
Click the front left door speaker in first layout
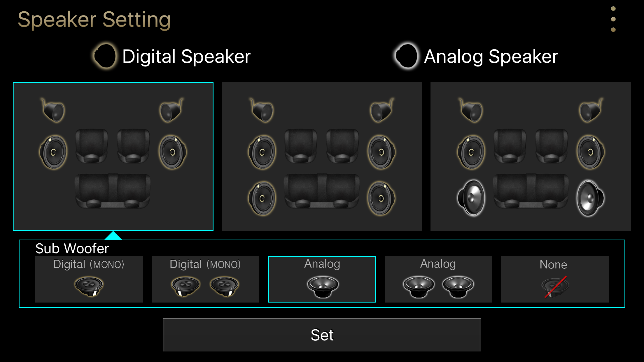pyautogui.click(x=53, y=152)
